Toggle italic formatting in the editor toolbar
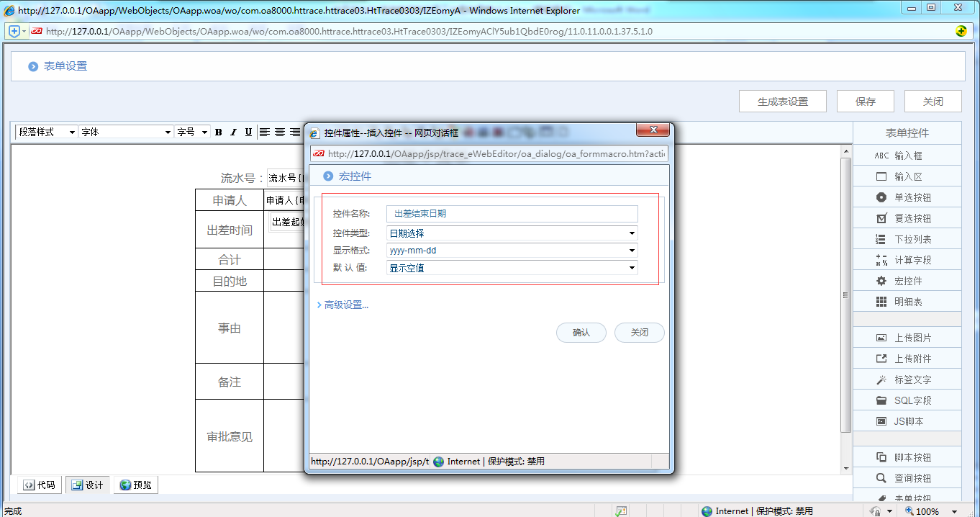This screenshot has height=517, width=980. point(232,132)
